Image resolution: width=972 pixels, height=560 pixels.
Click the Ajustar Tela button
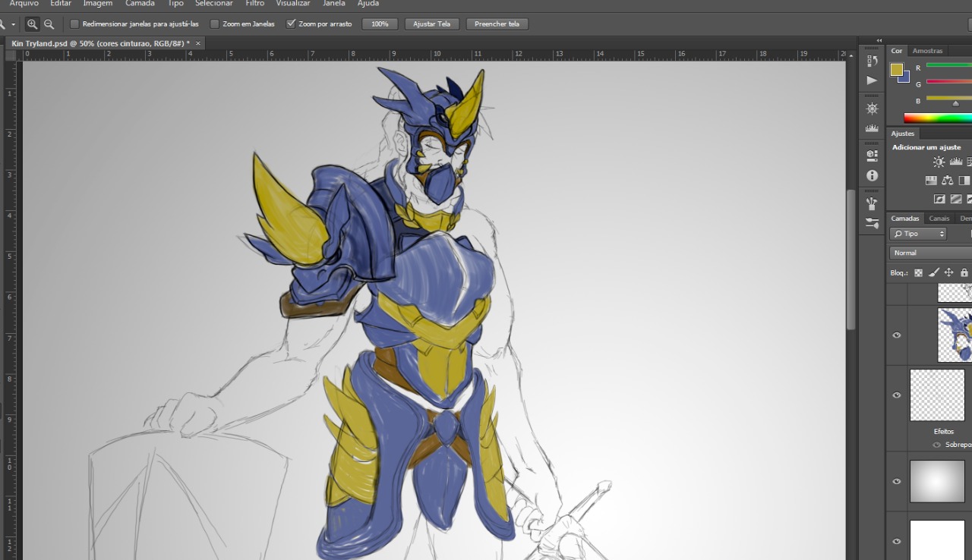coord(431,24)
